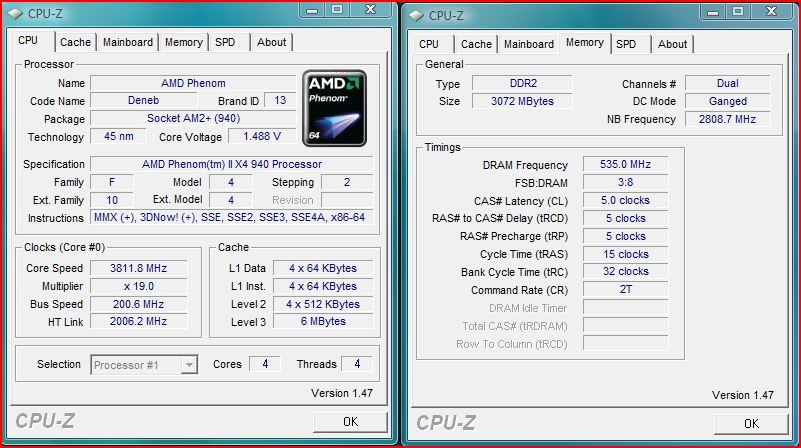This screenshot has width=801, height=448.
Task: Click the CPU-Z icon in left window title
Action: point(15,14)
